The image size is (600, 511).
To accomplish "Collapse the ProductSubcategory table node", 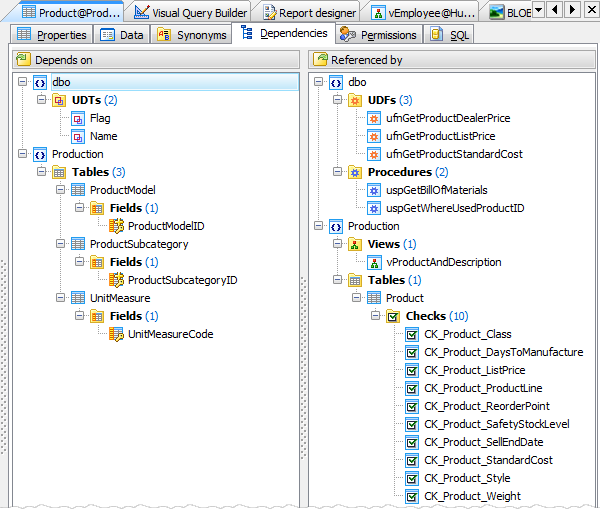I will point(61,244).
